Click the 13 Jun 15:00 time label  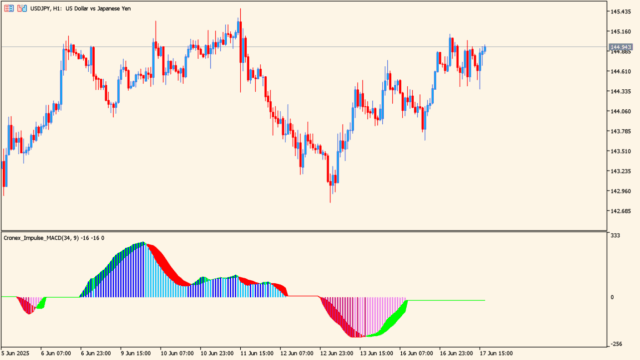click(x=377, y=353)
